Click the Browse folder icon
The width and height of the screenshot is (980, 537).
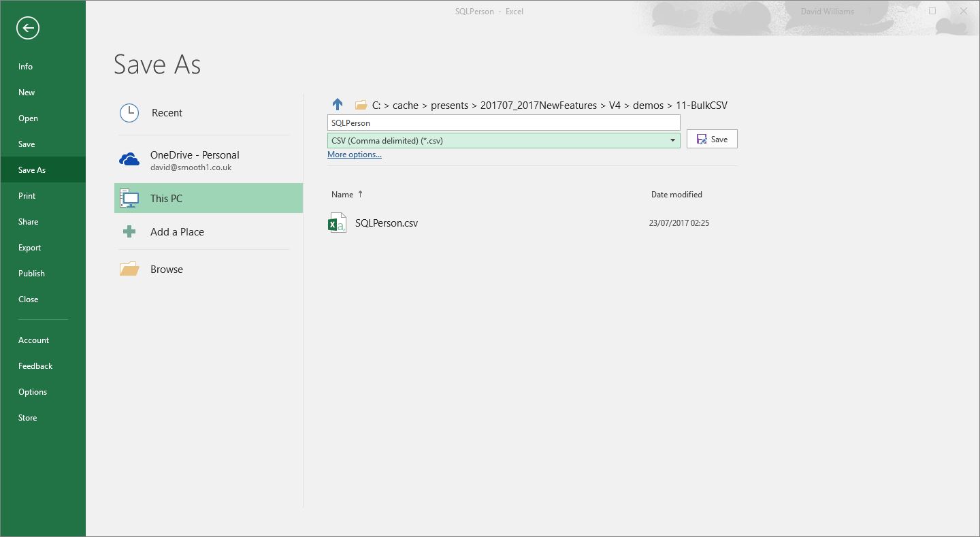[129, 270]
